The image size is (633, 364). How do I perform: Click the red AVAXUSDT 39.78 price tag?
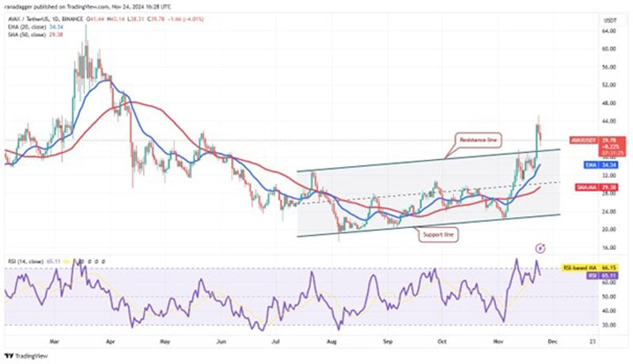tap(598, 146)
